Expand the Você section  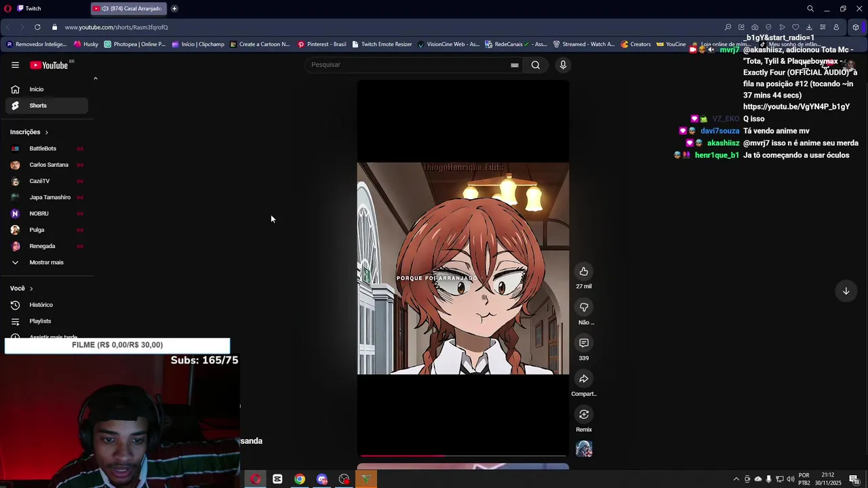pyautogui.click(x=21, y=289)
